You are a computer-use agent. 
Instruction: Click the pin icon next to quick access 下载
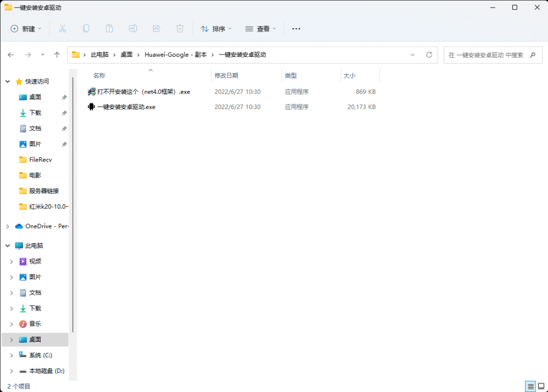tap(64, 113)
